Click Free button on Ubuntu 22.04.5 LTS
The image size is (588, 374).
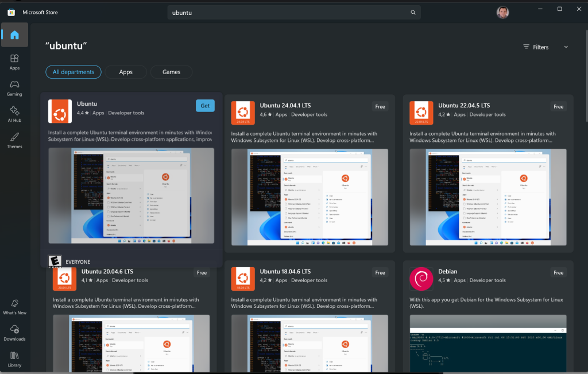[x=558, y=106]
